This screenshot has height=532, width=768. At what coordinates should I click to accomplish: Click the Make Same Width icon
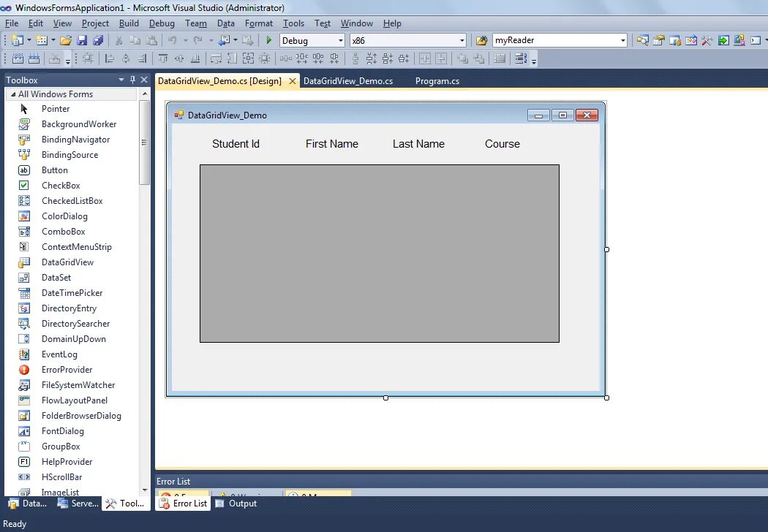(216, 58)
